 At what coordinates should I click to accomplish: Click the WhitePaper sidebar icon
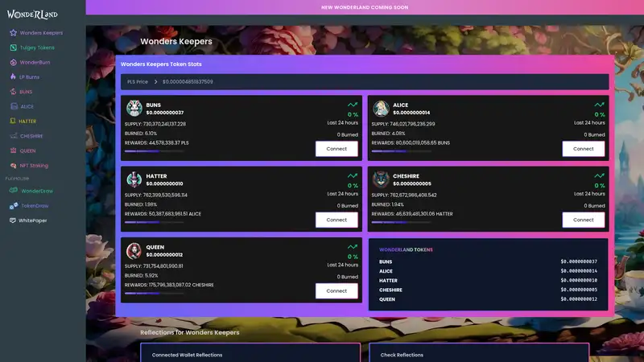13,220
